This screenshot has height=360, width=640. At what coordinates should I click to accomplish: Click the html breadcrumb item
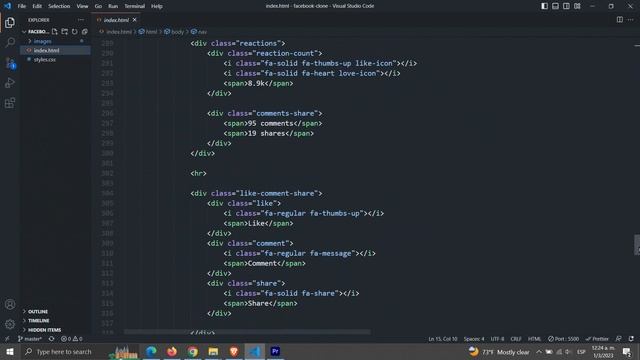point(148,31)
